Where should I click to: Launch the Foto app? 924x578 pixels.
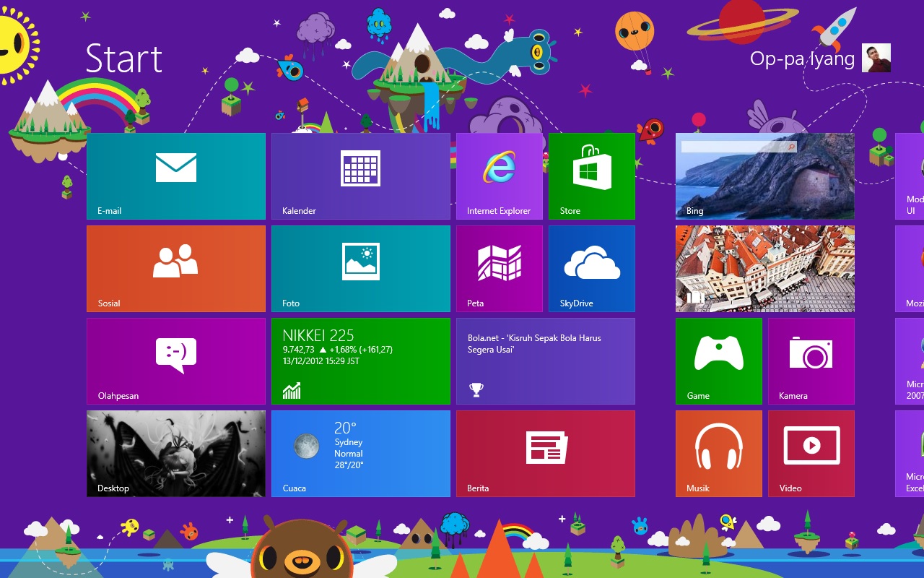click(x=361, y=268)
